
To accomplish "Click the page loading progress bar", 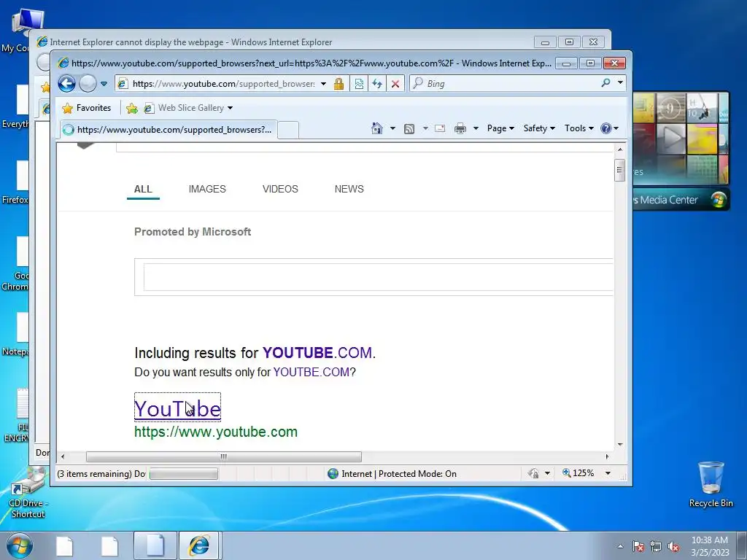I will tap(184, 474).
